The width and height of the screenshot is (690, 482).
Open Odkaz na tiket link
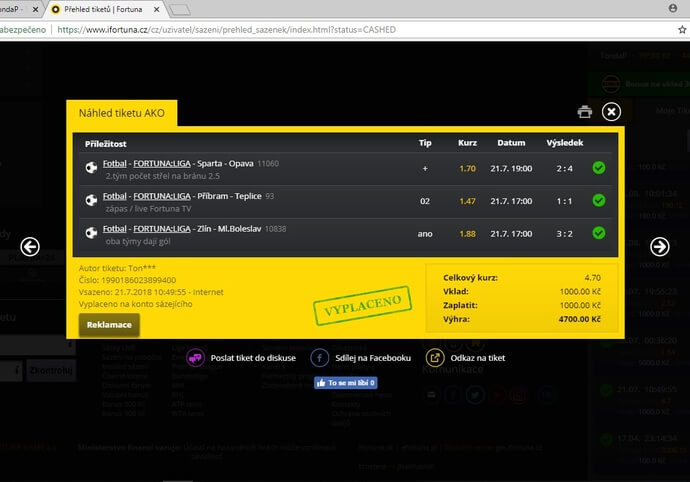(x=478, y=358)
